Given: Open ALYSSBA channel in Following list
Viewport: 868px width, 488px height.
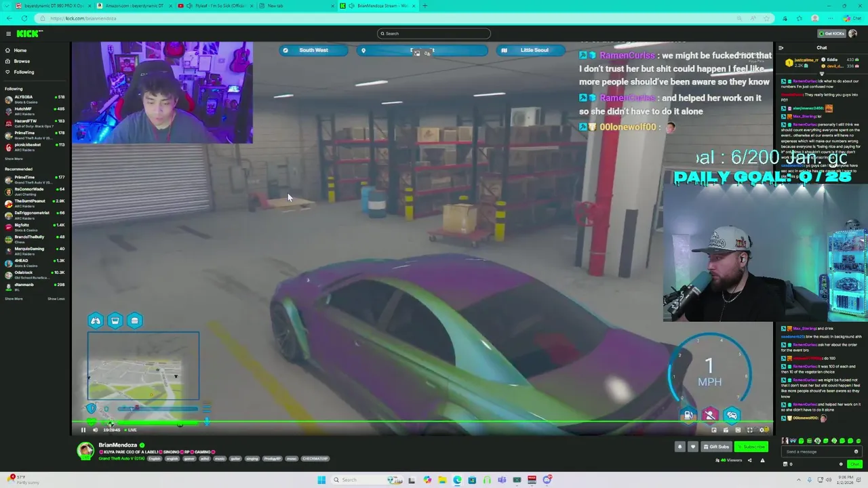Looking at the screenshot, I should click(35, 99).
